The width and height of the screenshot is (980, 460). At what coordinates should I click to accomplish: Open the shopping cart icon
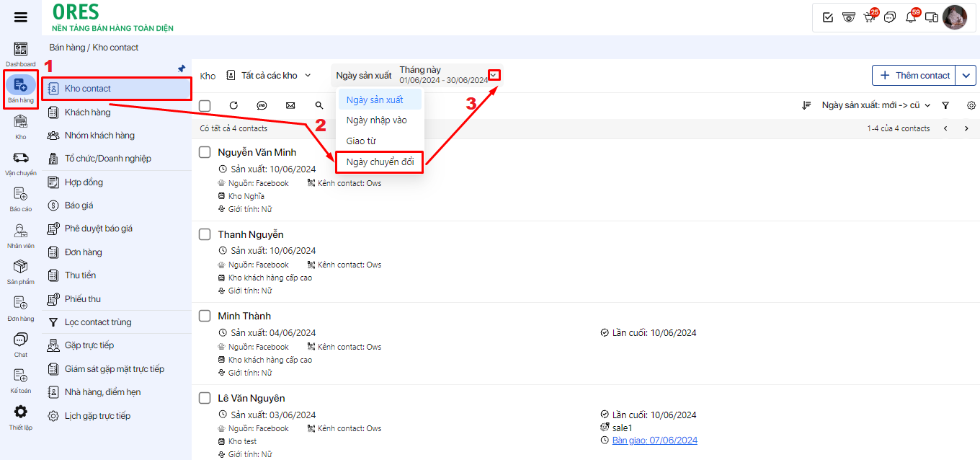point(869,18)
